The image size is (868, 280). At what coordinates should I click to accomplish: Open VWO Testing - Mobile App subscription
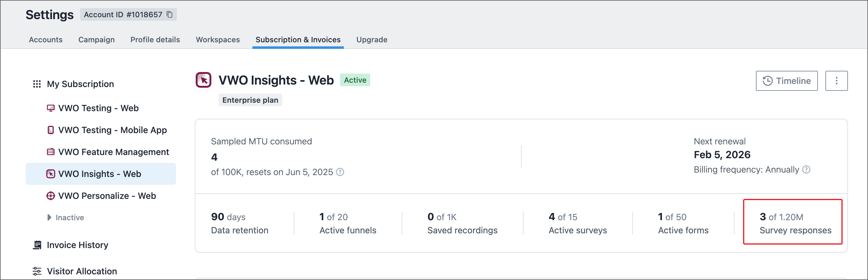tap(112, 130)
